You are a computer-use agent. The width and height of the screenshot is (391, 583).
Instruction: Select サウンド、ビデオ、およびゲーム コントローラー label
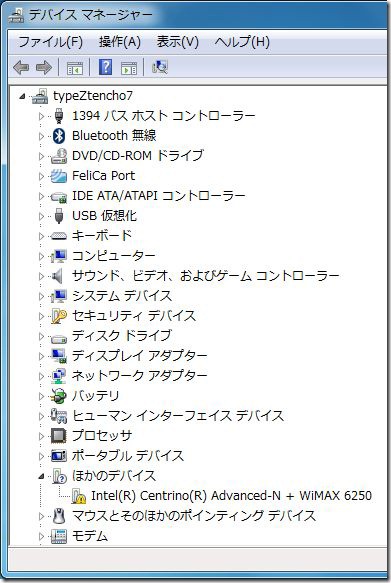(206, 276)
